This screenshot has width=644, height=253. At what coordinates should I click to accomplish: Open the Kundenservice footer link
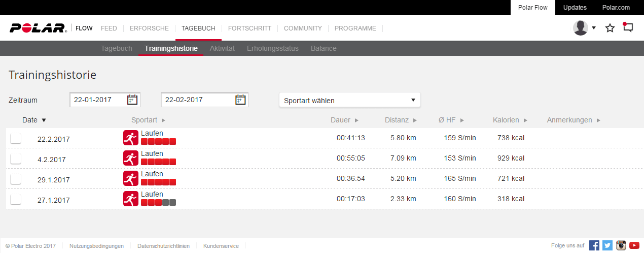point(221,246)
